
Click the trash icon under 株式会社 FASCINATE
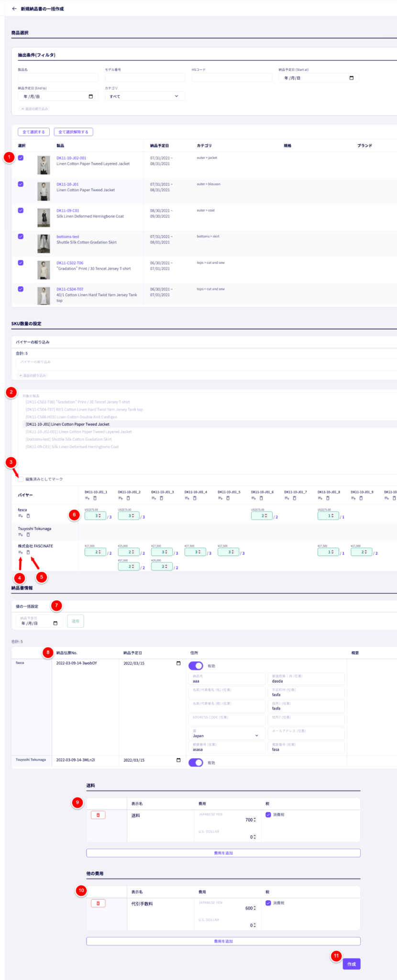pyautogui.click(x=28, y=552)
